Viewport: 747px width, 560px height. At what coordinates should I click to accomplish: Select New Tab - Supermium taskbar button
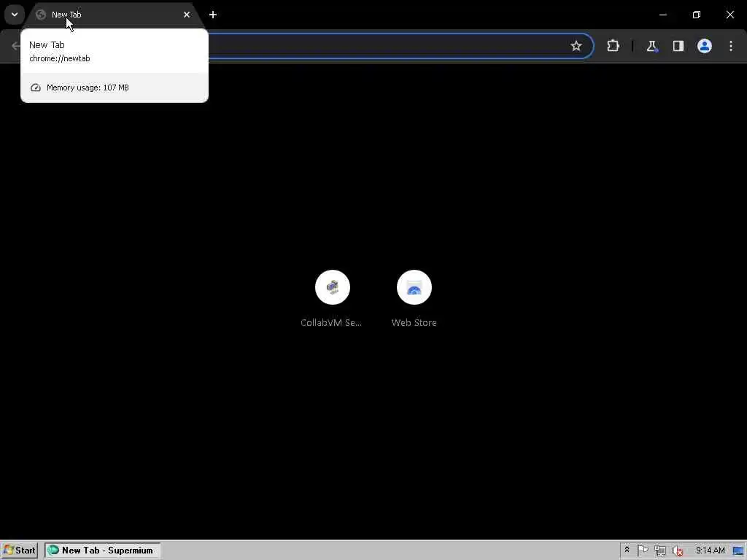(x=102, y=551)
